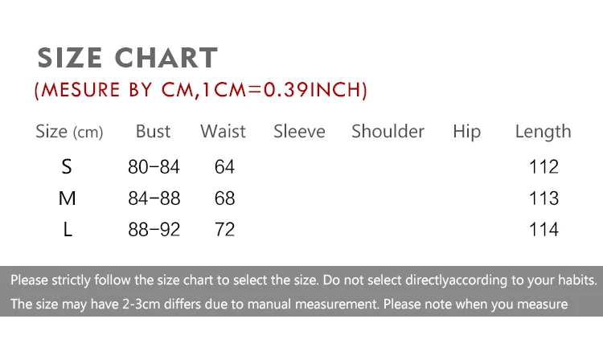
Task: Select the S size row label
Action: 67,167
